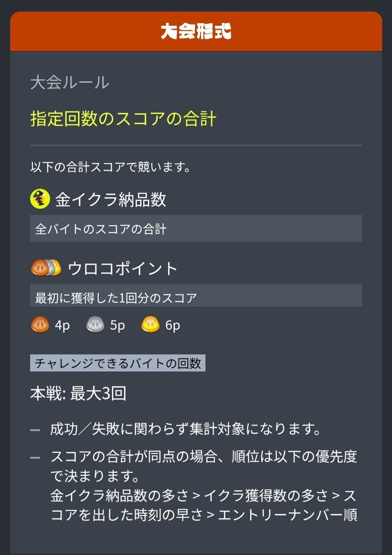Click the エントリーナンバー順 priority text
The image size is (392, 555).
[288, 514]
